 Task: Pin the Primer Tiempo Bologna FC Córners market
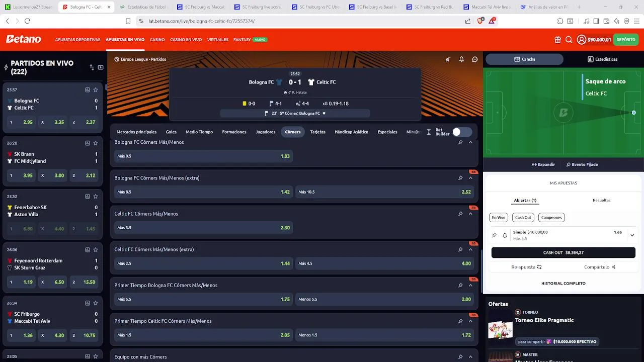point(460,285)
